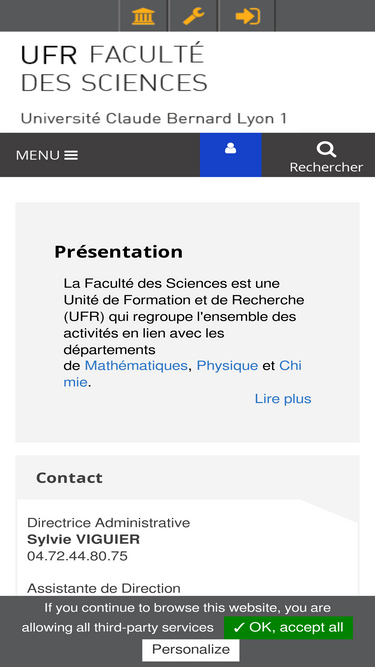Click Lire plus to read more
The image size is (375, 667).
[x=283, y=399]
